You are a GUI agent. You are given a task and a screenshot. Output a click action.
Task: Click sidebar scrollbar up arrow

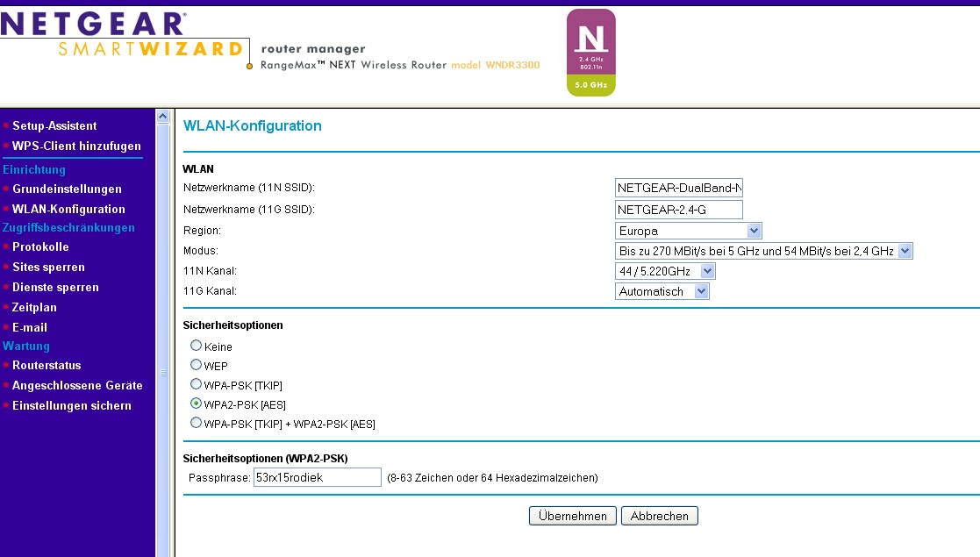161,116
